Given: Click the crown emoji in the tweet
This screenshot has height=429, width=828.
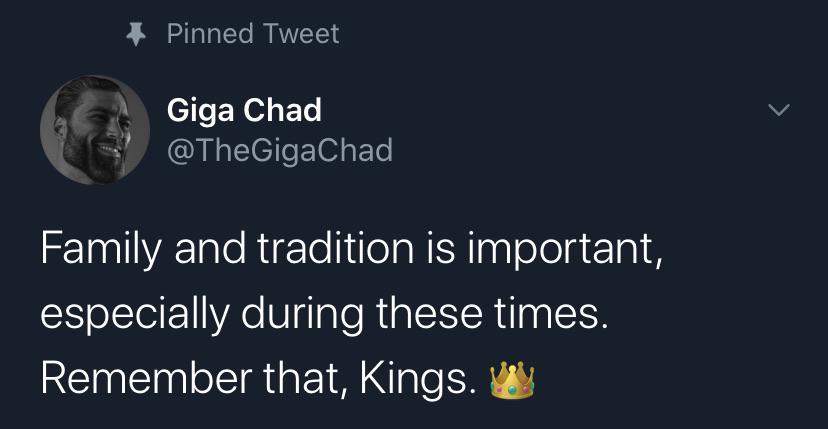Looking at the screenshot, I should 509,382.
